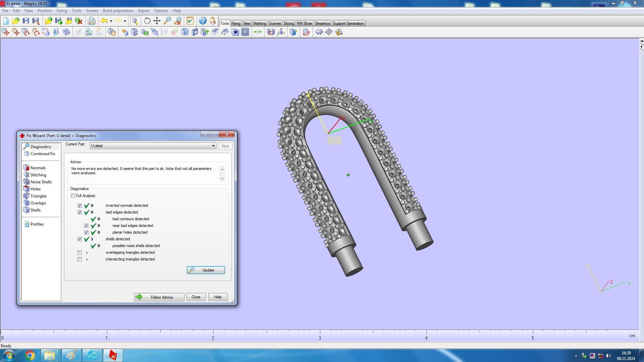
Task: Click the Undo arrow icon
Action: point(104,21)
